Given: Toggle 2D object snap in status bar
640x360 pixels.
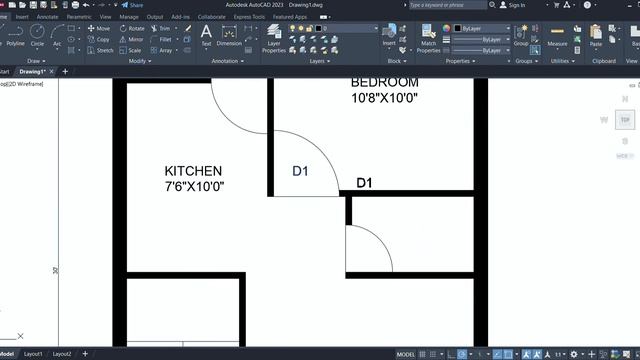Looking at the screenshot, I should pyautogui.click(x=508, y=354).
